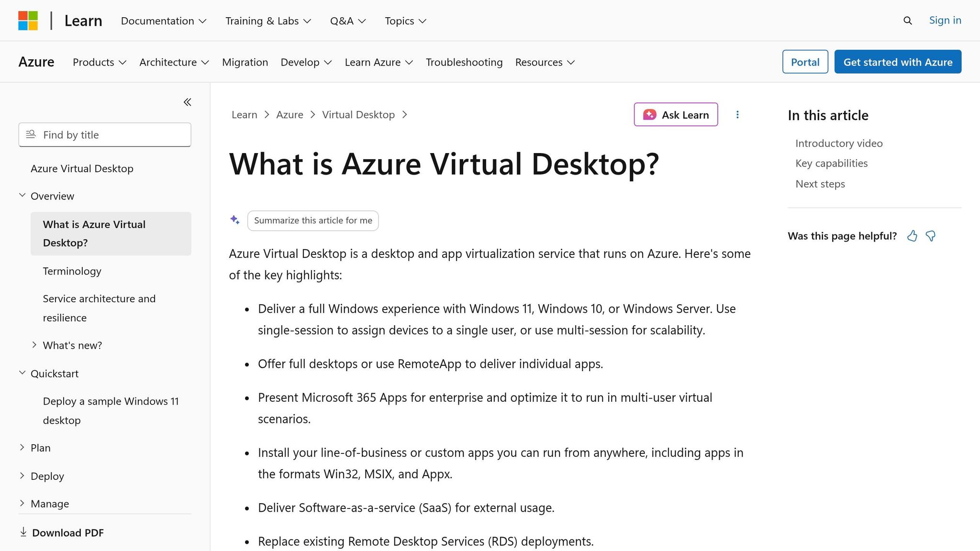
Task: Click the Portal button
Action: click(805, 62)
